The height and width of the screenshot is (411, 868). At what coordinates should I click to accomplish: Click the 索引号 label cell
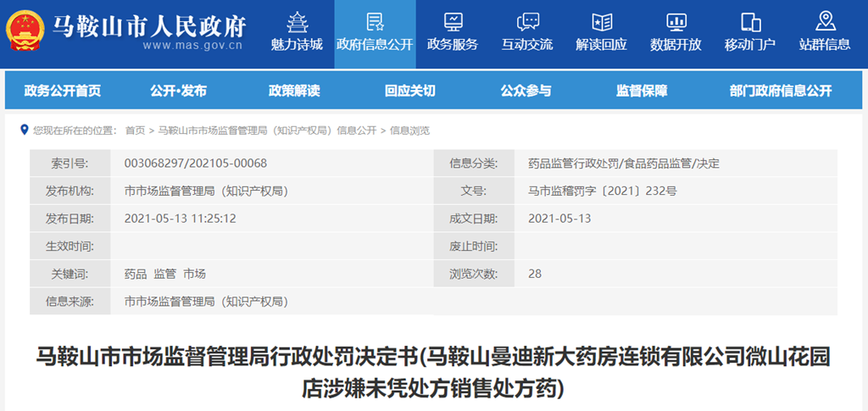pyautogui.click(x=70, y=164)
